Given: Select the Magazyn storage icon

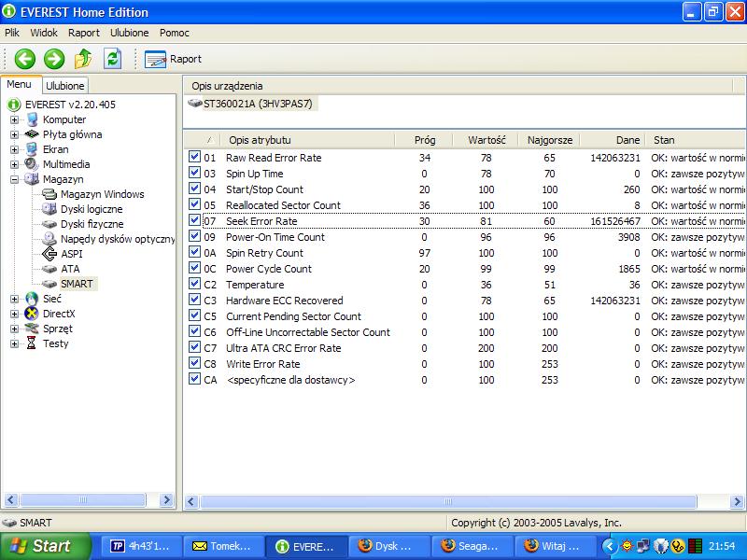Looking at the screenshot, I should [x=32, y=179].
